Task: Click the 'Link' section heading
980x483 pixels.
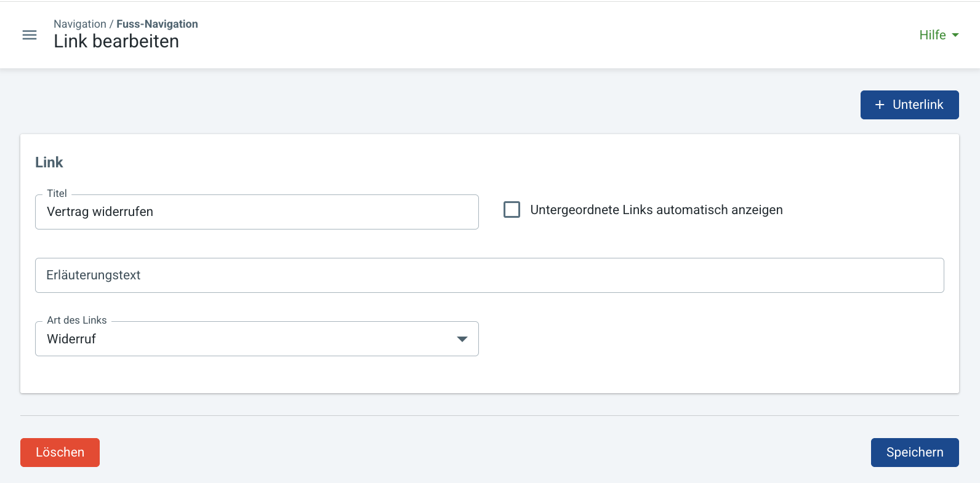Action: pyautogui.click(x=49, y=162)
